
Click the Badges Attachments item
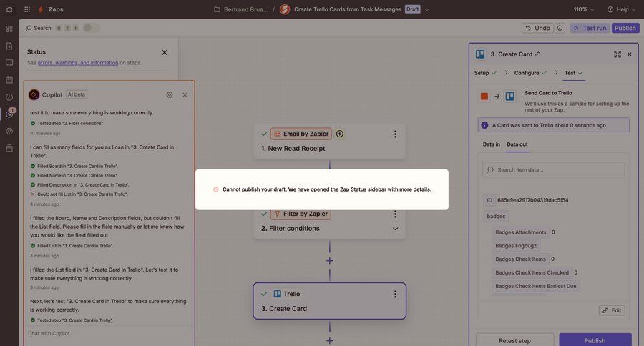(x=521, y=232)
